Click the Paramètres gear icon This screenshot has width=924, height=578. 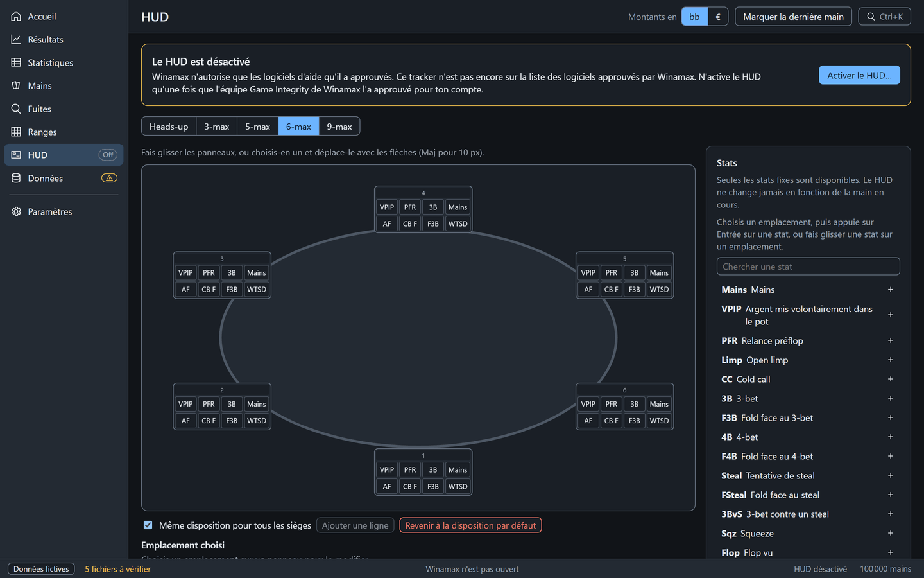[16, 211]
